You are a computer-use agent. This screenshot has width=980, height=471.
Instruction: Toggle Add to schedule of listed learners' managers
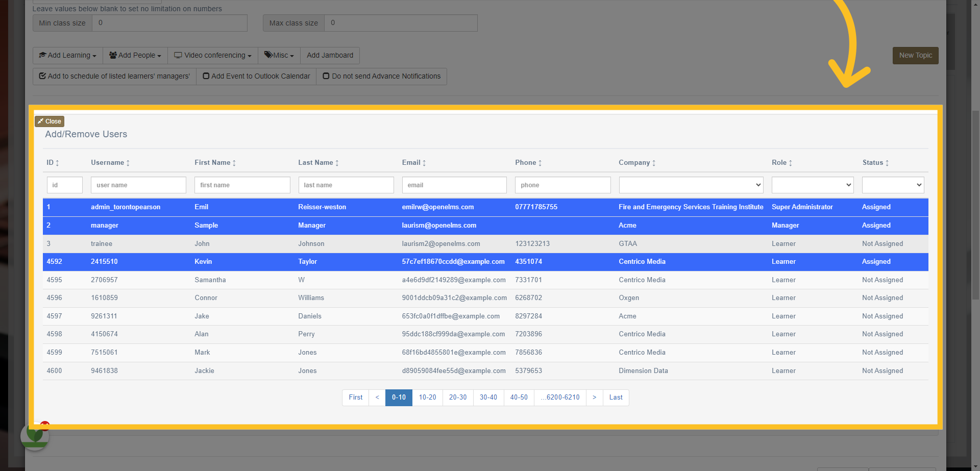pos(114,76)
